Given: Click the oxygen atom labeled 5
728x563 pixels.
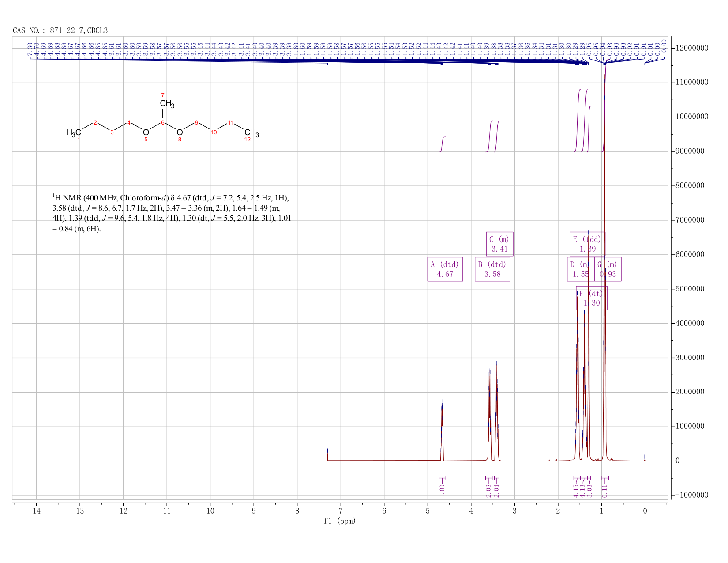Looking at the screenshot, I should [146, 132].
